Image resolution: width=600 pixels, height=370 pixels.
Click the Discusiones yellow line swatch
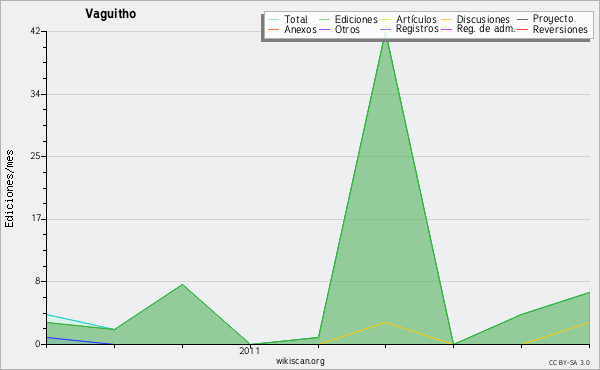447,19
